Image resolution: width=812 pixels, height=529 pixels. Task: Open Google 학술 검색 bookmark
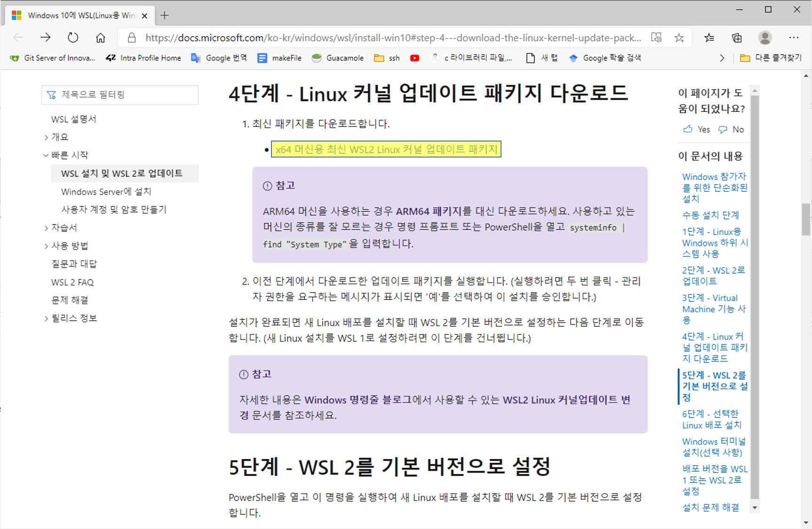point(605,58)
